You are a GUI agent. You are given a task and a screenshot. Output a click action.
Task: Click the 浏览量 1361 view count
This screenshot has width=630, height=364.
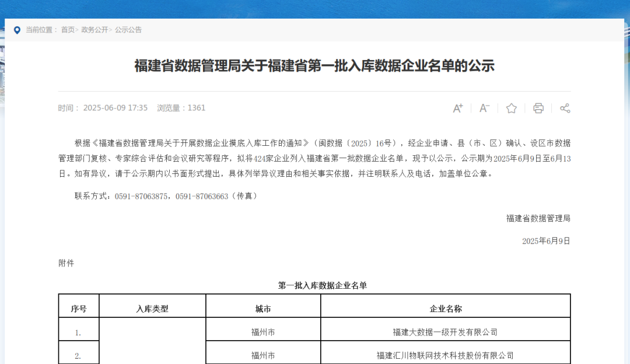click(x=181, y=108)
